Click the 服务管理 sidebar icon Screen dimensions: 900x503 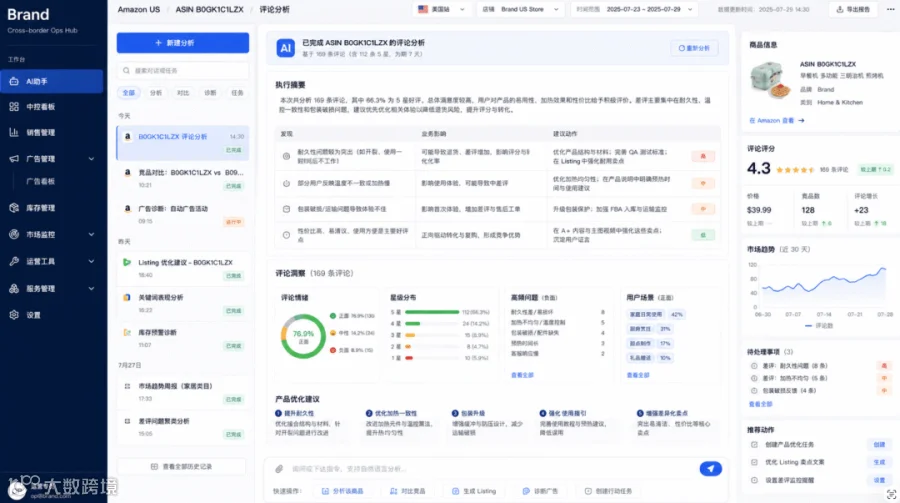[x=14, y=288]
